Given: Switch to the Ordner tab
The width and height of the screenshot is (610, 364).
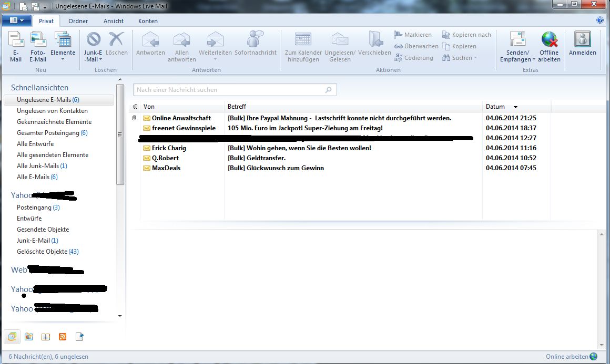Looking at the screenshot, I should [78, 21].
